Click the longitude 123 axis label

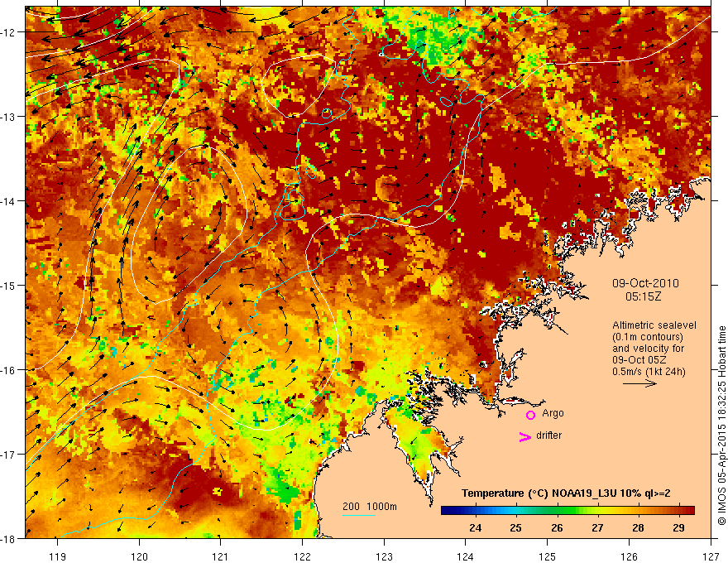point(384,556)
